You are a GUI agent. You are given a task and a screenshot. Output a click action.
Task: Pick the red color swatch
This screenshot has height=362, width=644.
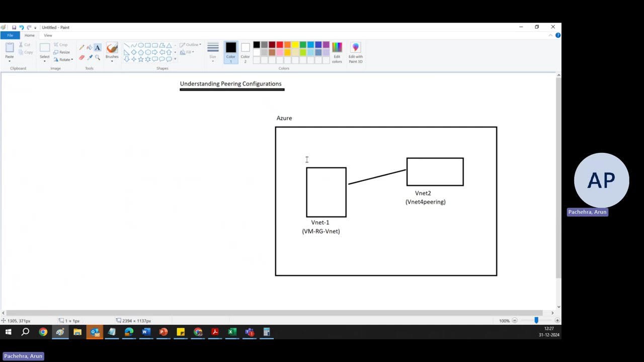pos(280,45)
